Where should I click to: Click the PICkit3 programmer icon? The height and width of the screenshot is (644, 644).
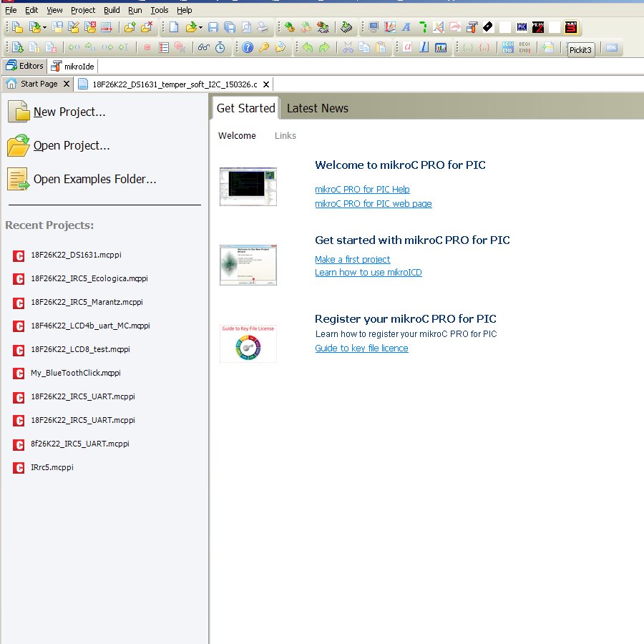[571, 27]
